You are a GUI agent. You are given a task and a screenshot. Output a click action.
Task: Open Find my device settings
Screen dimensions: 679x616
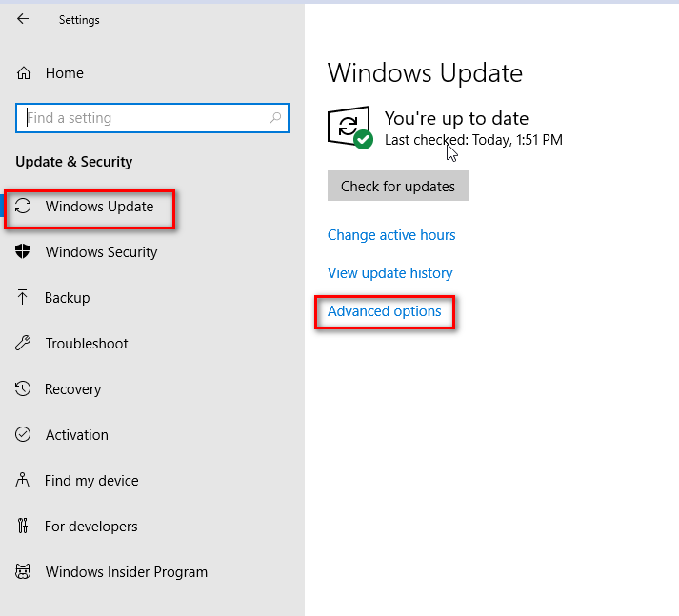click(91, 481)
